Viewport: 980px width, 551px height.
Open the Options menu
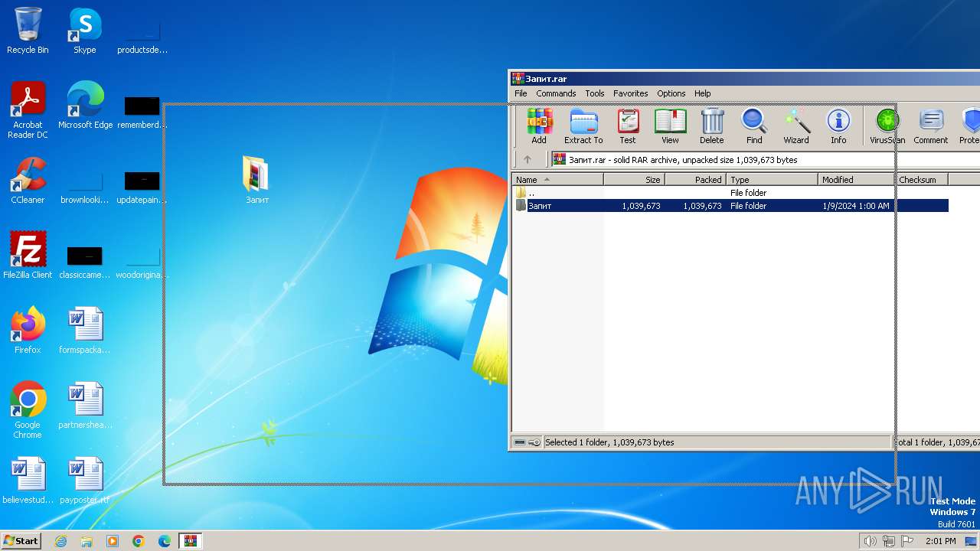[x=671, y=93]
